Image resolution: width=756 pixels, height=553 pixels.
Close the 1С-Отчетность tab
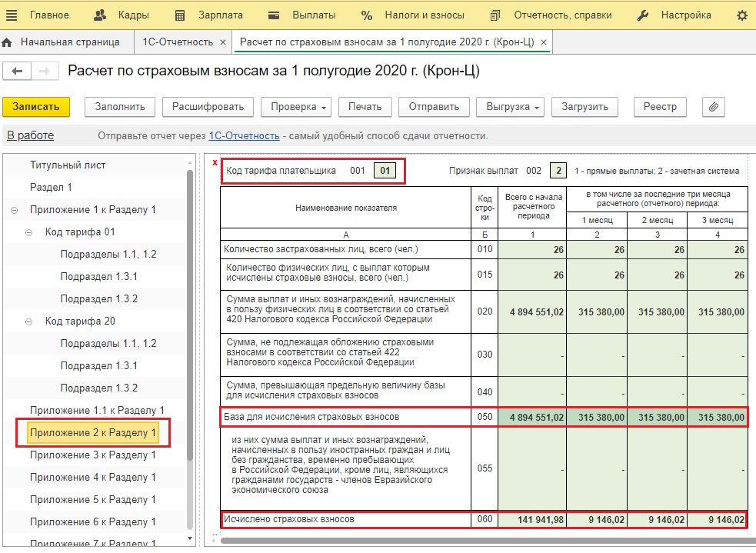(223, 42)
